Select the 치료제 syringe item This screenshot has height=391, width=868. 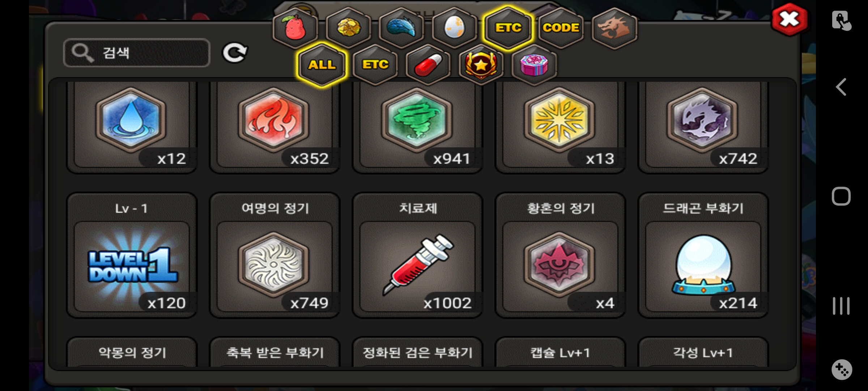[x=417, y=255]
